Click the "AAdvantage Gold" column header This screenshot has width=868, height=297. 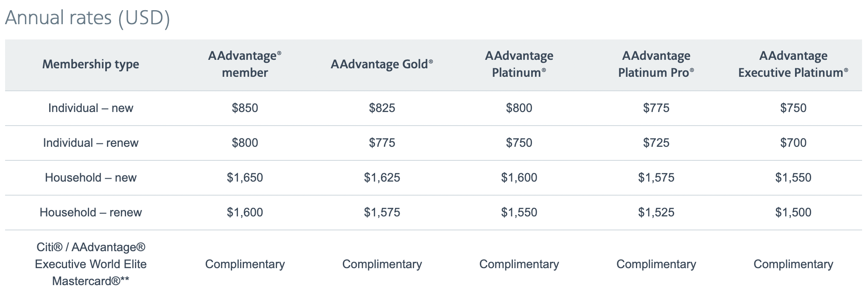pos(382,64)
